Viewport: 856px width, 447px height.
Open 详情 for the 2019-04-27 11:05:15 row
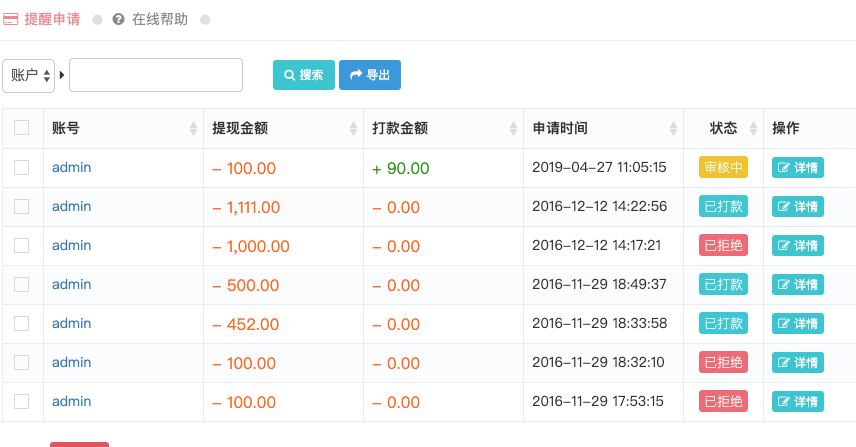pyautogui.click(x=798, y=168)
